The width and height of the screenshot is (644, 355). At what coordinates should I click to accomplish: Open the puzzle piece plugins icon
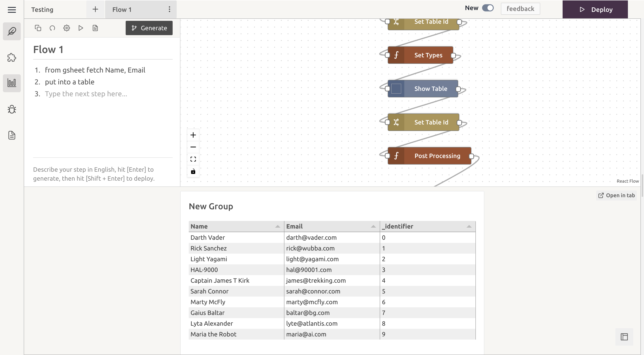(12, 58)
